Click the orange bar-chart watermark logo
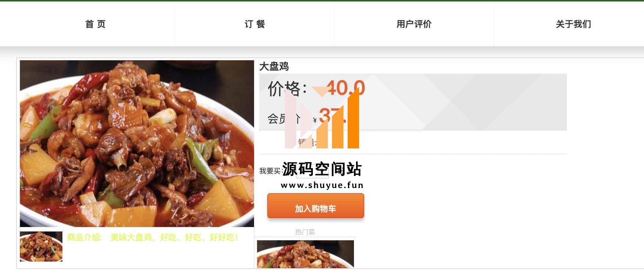 coord(322,118)
